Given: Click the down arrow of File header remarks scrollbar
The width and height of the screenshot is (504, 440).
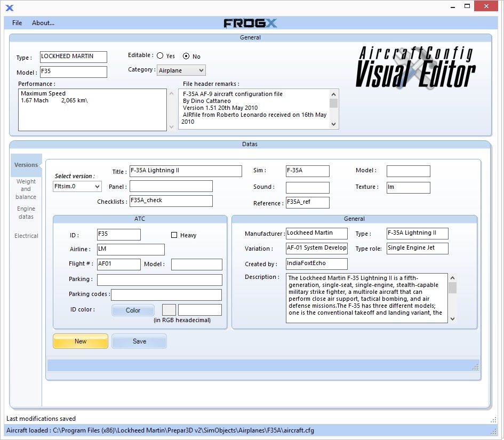Looking at the screenshot, I should [334, 124].
